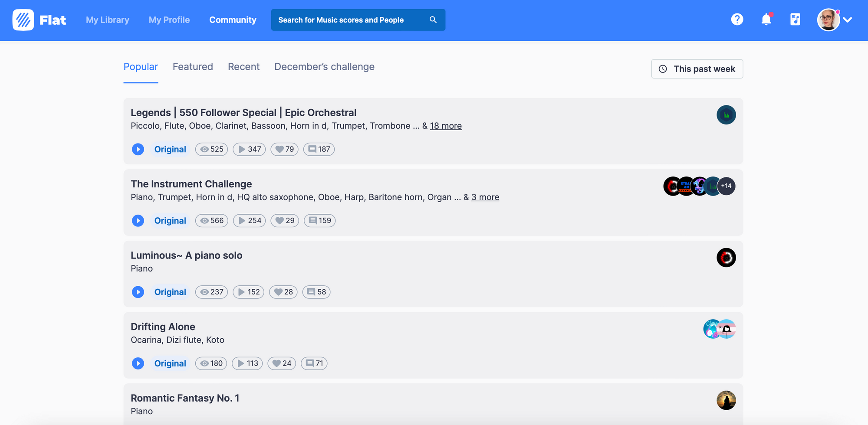Expand the 18 more instruments link
The image size is (868, 425).
point(446,126)
